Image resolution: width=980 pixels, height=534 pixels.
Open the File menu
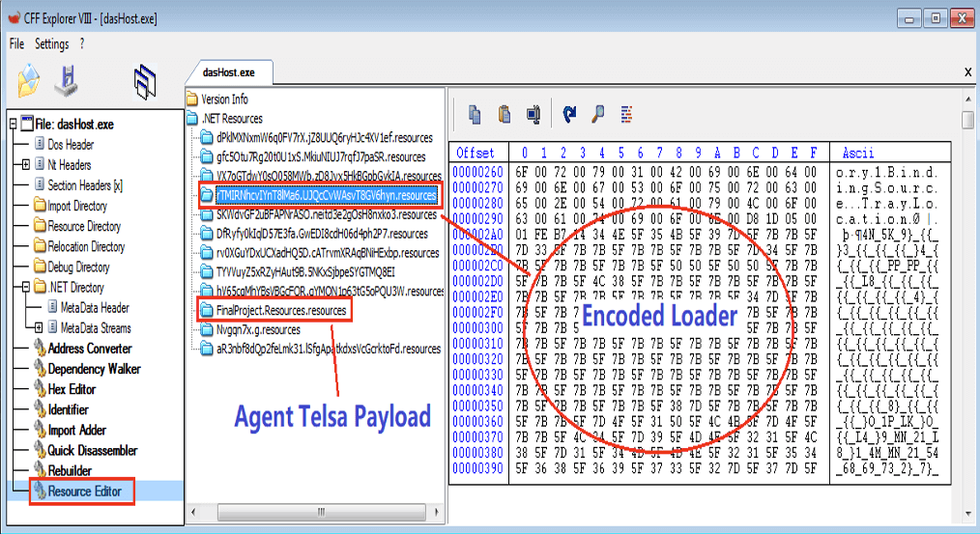pos(16,43)
